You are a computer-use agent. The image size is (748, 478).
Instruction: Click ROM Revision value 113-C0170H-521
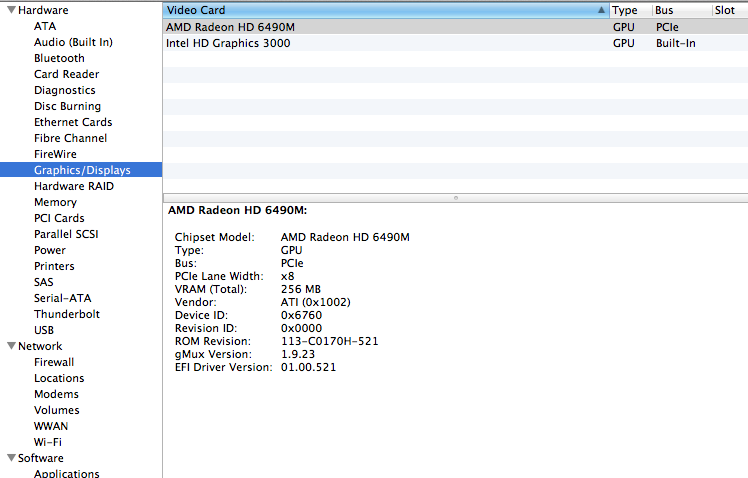tap(329, 341)
